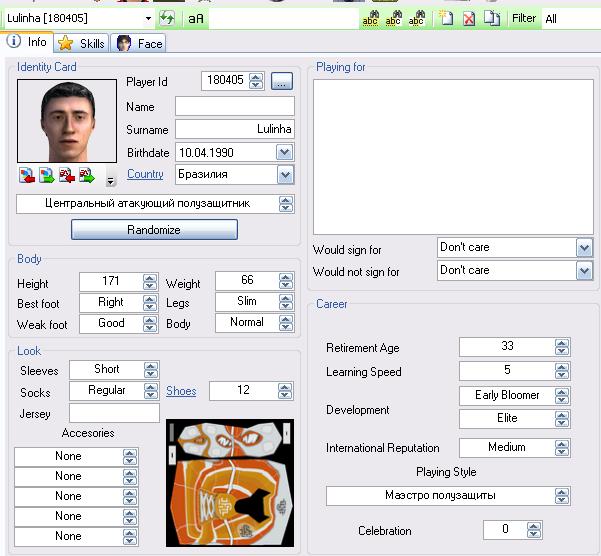Click the player portrait thumbnail
The image size is (601, 556).
pos(67,121)
